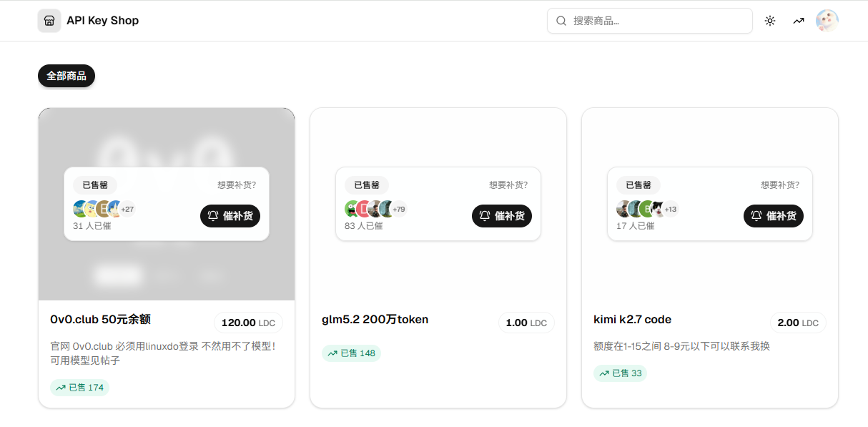Click 想要补货? on the kimi k2.7 card

point(780,185)
